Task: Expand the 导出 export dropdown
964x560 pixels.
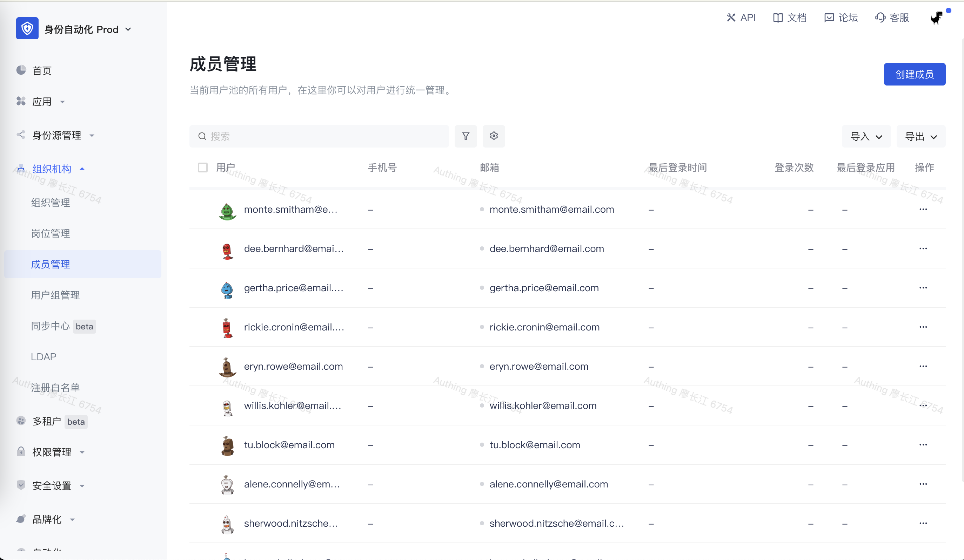Action: coord(921,136)
